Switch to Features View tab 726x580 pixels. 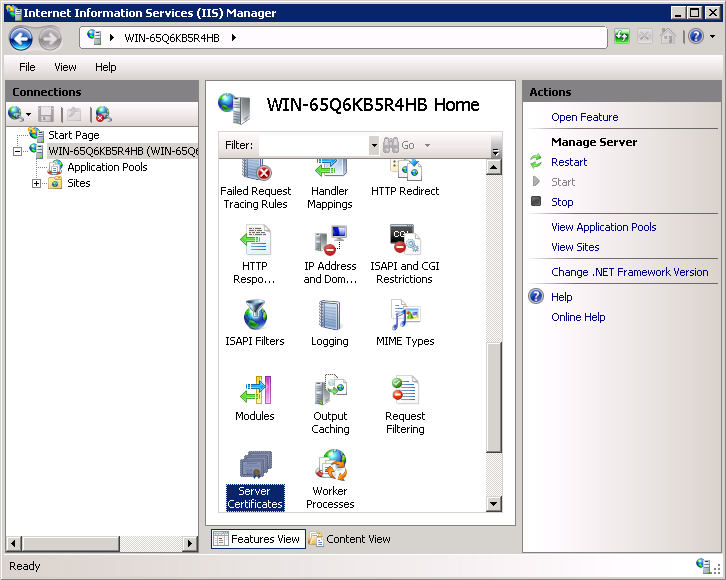point(258,539)
